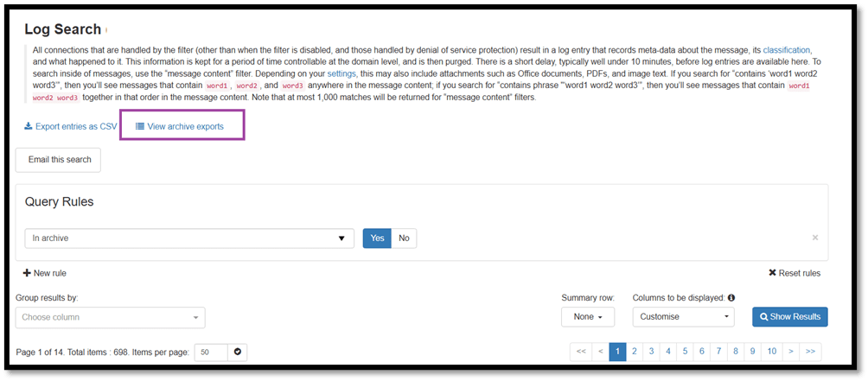Open the Customise columns dropdown
868x381 pixels.
pyautogui.click(x=683, y=317)
